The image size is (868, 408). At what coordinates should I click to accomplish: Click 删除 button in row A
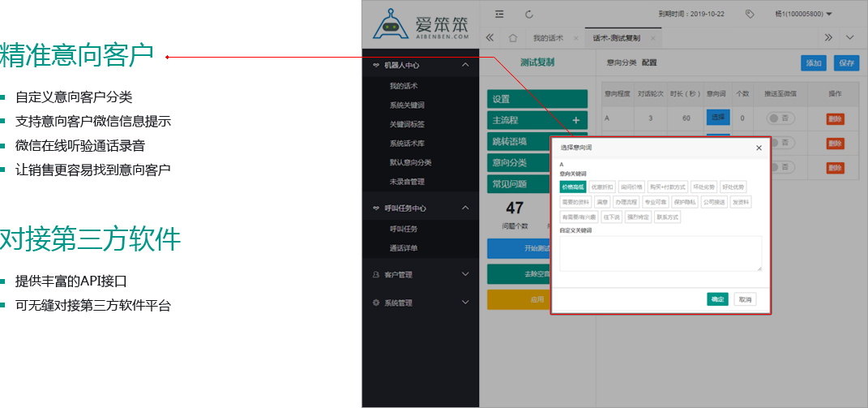[836, 118]
